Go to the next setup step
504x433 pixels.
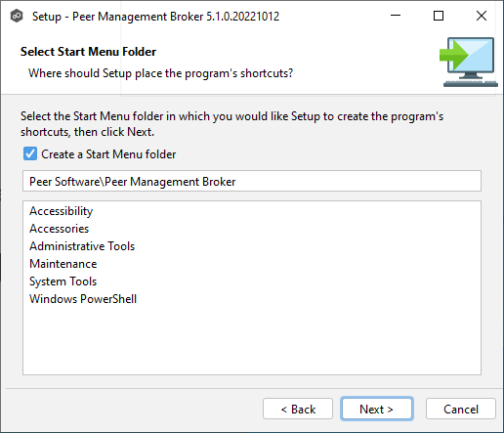(377, 409)
